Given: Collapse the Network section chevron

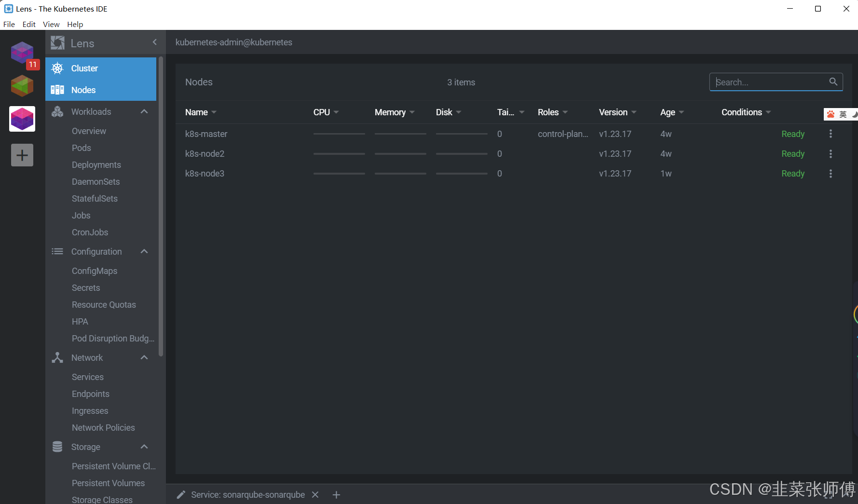Looking at the screenshot, I should [x=144, y=358].
